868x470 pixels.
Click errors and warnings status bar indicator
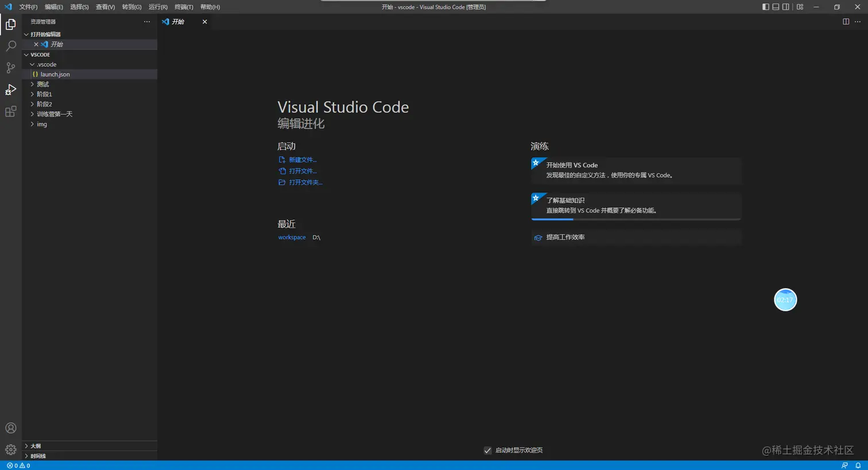pyautogui.click(x=18, y=465)
